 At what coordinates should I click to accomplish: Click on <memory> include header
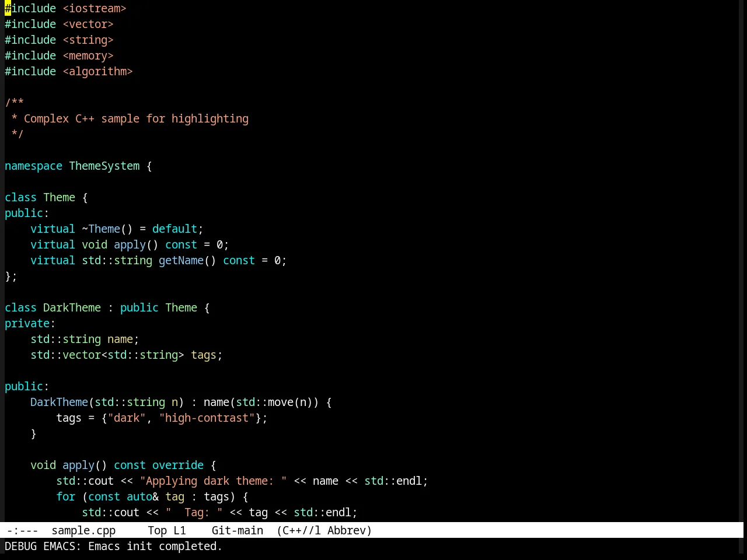[88, 55]
